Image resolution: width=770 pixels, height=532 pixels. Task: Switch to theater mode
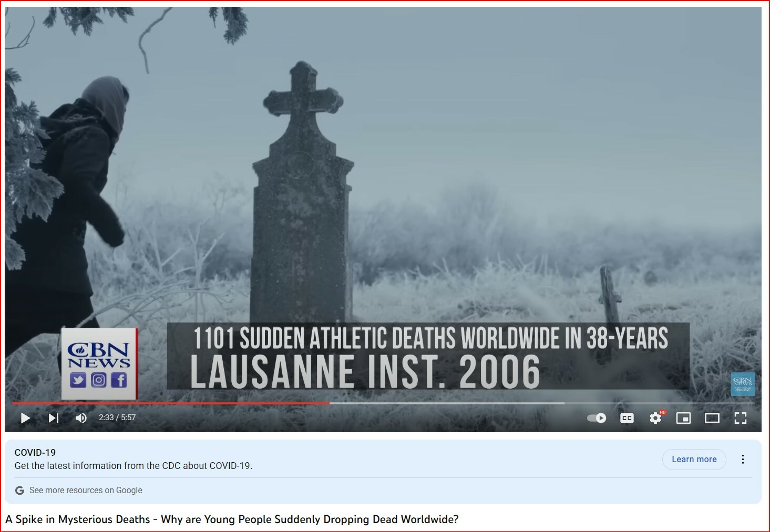tap(712, 418)
